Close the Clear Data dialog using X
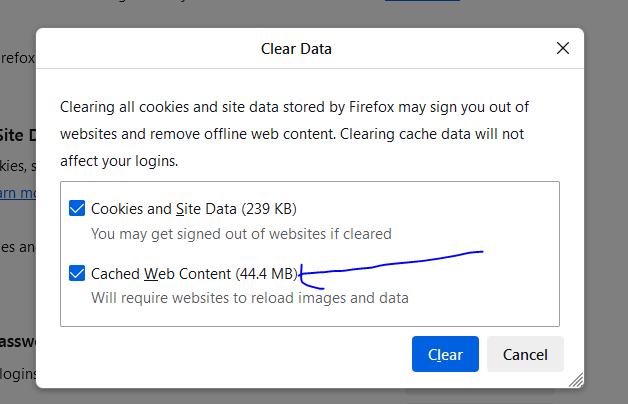This screenshot has height=404, width=628. [x=563, y=48]
